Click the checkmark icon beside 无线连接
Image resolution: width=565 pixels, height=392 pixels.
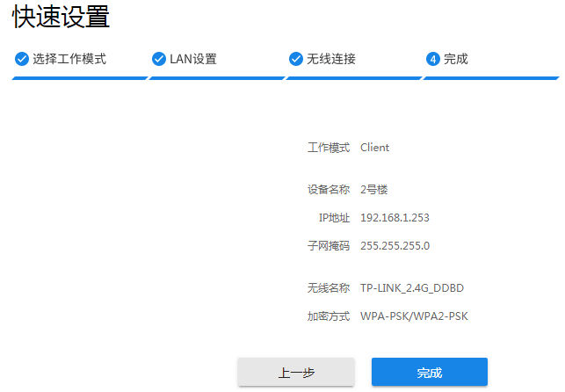(295, 59)
